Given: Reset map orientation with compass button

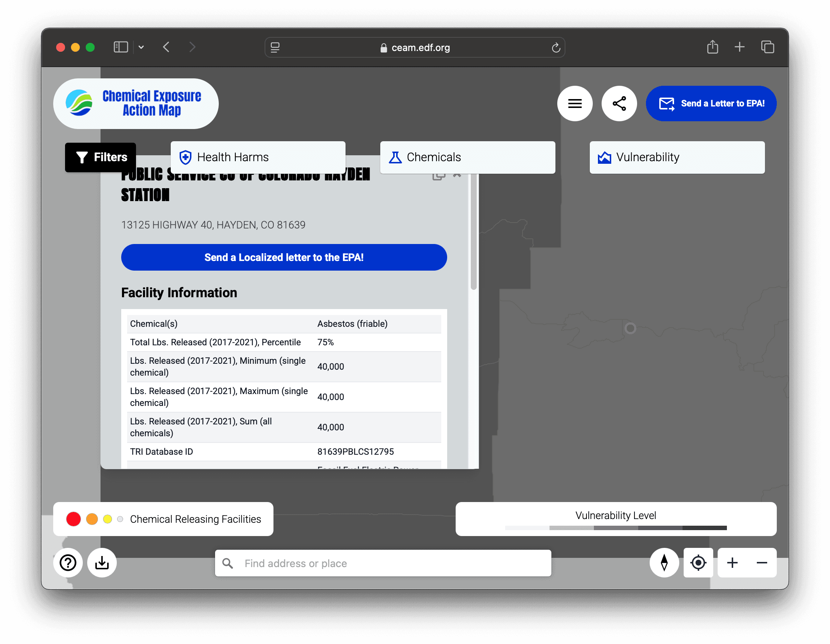Looking at the screenshot, I should [664, 563].
